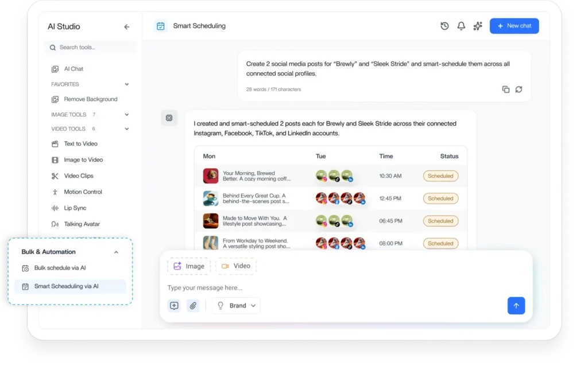Image resolution: width=588 pixels, height=366 pixels.
Task: Click the Smart Scheduling via AI calendar icon
Action: tap(25, 287)
